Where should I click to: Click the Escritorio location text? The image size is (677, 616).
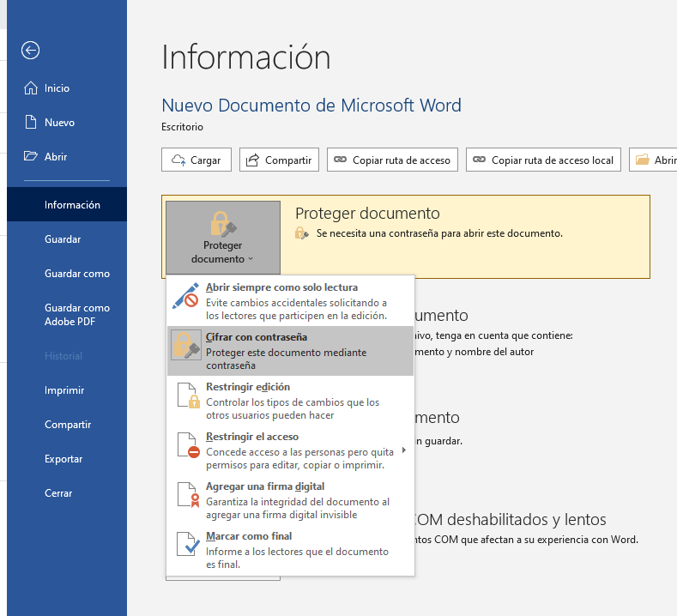click(182, 127)
